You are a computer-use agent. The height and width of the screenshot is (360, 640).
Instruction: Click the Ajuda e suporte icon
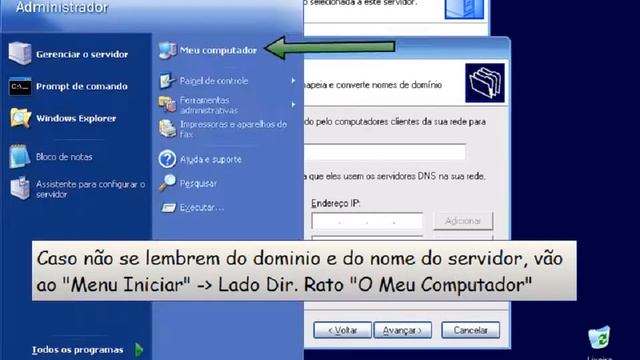[x=167, y=159]
